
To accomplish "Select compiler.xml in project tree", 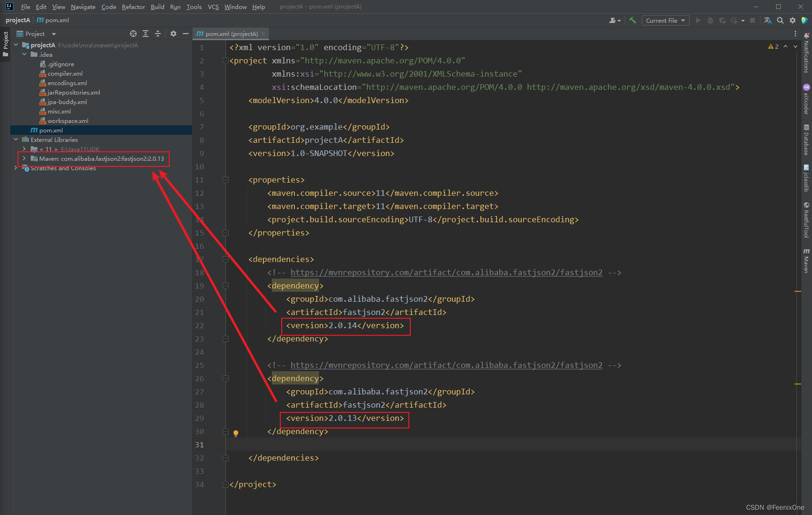I will 65,73.
